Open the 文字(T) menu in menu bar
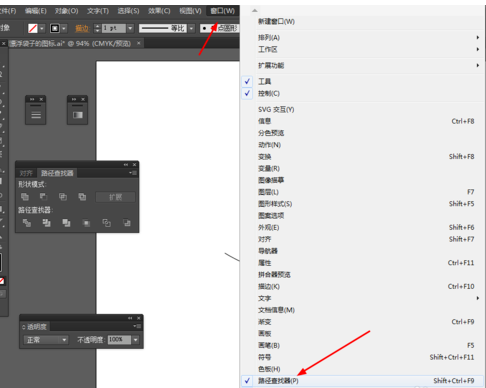The image size is (486, 388). [x=98, y=11]
